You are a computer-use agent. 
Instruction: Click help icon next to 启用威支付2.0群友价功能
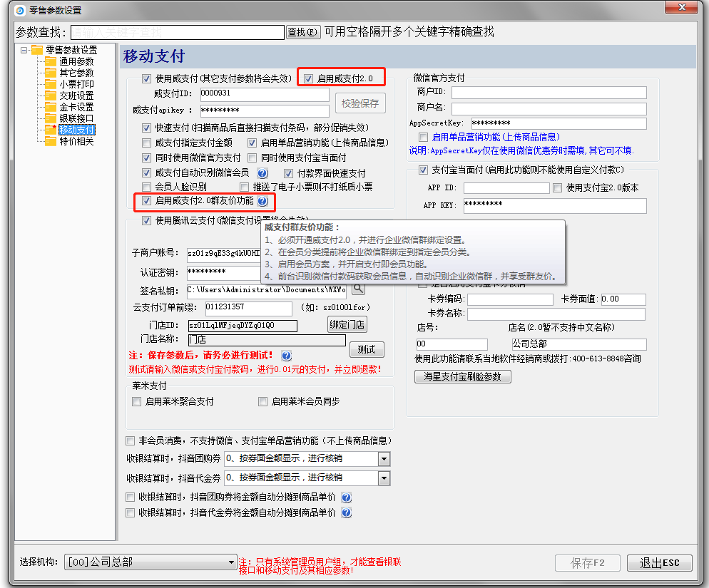click(x=262, y=201)
